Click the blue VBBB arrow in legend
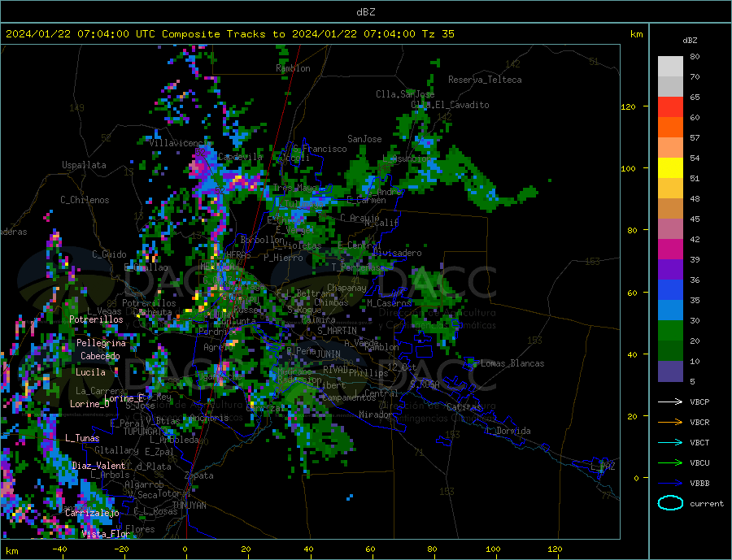The image size is (732, 560). pos(670,483)
